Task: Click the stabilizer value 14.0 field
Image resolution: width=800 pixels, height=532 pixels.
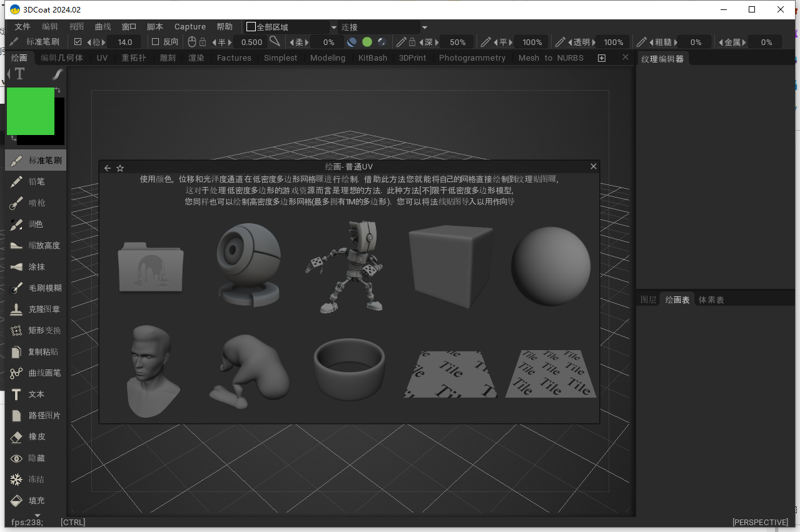Action: coord(124,42)
